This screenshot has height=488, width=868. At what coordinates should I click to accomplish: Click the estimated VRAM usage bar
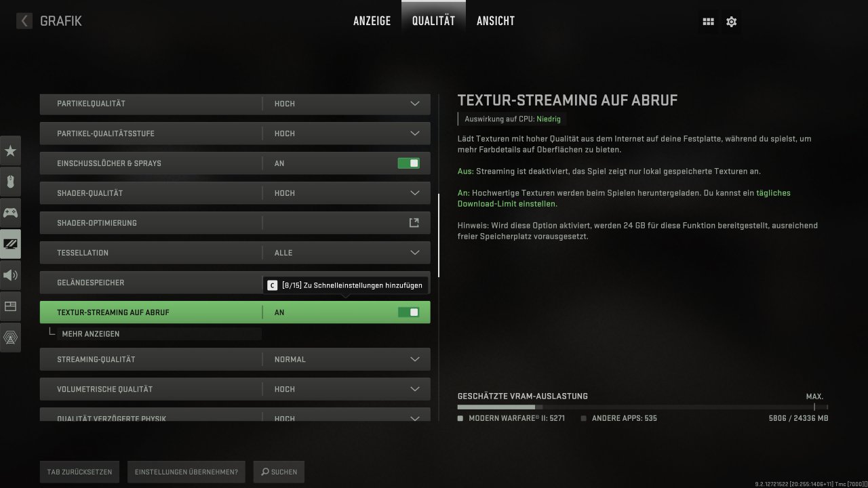pos(642,407)
